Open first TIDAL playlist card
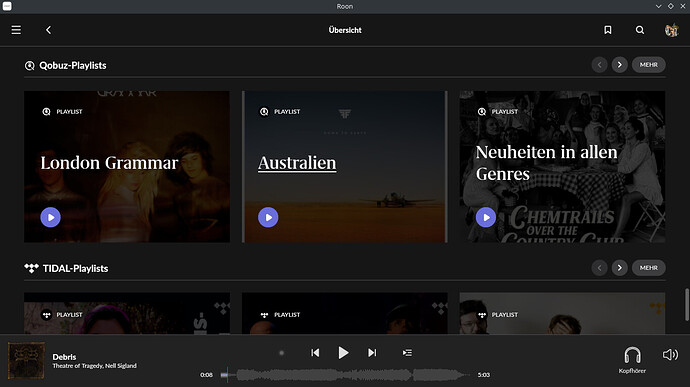690x387 pixels. (127, 313)
